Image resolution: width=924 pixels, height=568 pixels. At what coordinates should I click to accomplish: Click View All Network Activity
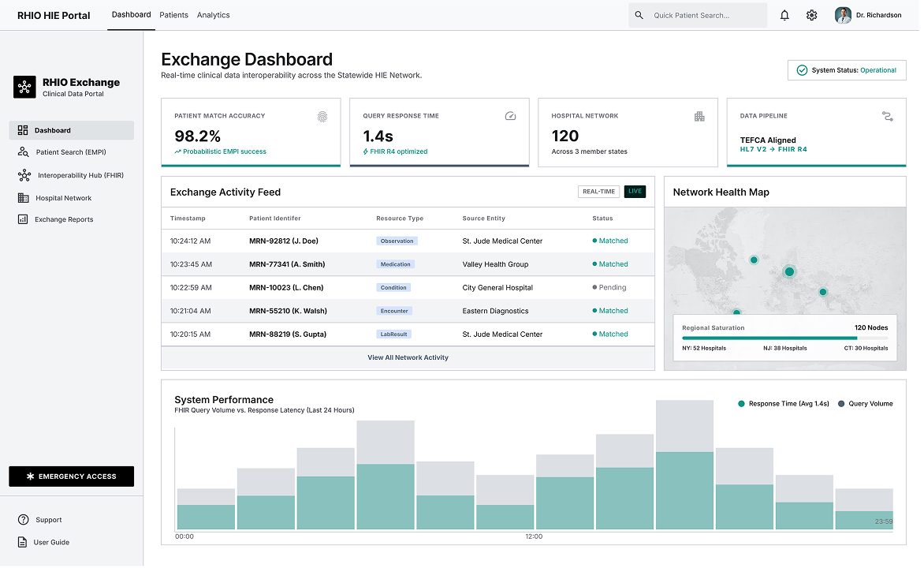(x=410, y=359)
